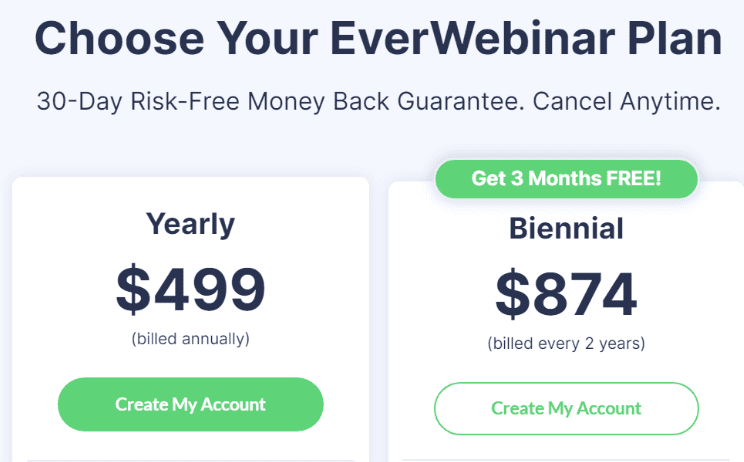Click the $499 yearly price
The height and width of the screenshot is (462, 744).
tap(190, 287)
